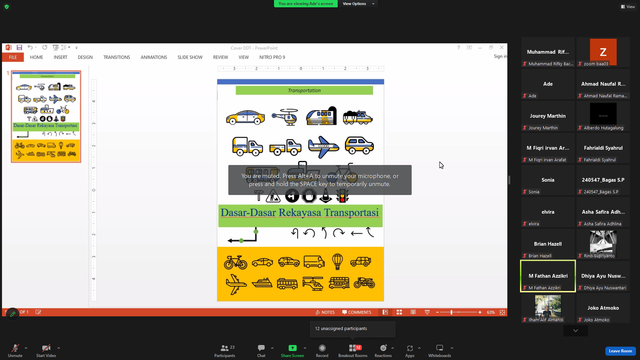Image resolution: width=640 pixels, height=360 pixels.
Task: Click the Redo icon in PowerPoint
Action: click(x=44, y=48)
